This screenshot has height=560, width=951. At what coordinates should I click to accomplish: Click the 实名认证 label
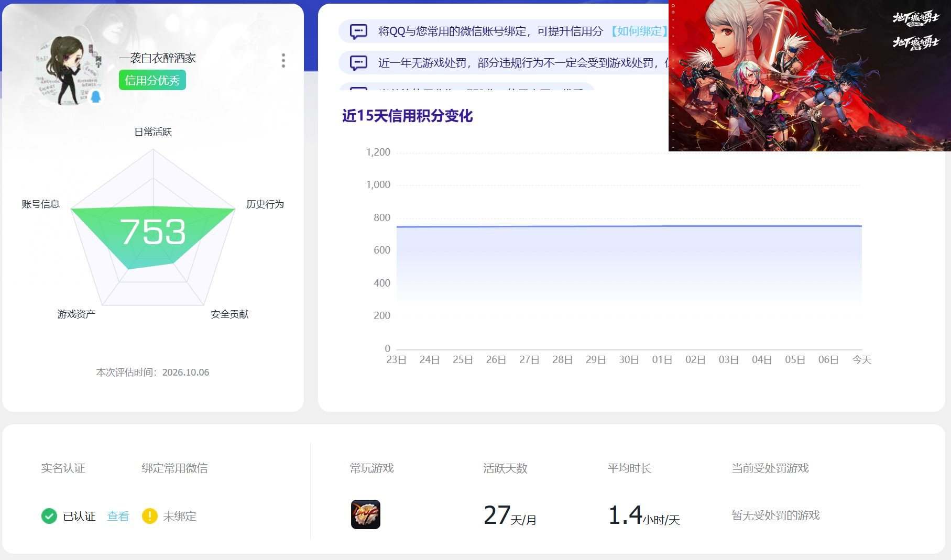(x=63, y=468)
